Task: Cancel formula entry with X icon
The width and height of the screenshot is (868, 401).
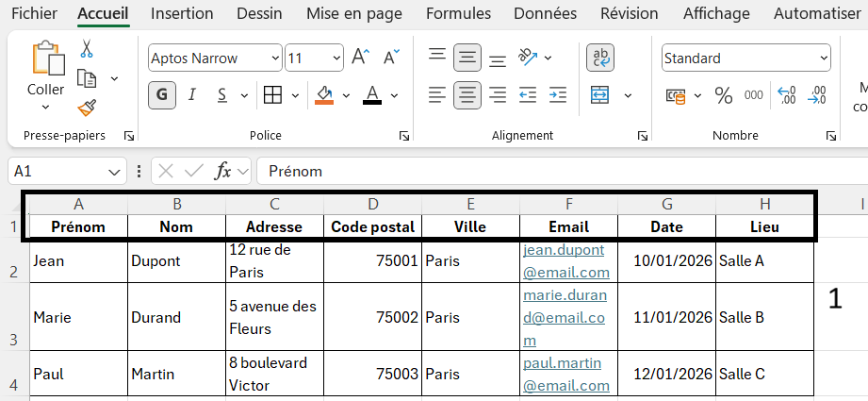Action: coord(165,171)
